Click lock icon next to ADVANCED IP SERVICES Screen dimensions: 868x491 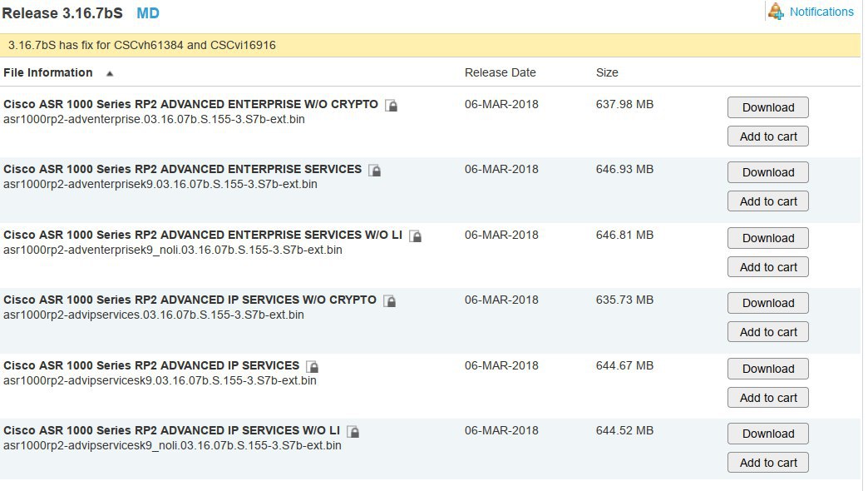(x=313, y=366)
